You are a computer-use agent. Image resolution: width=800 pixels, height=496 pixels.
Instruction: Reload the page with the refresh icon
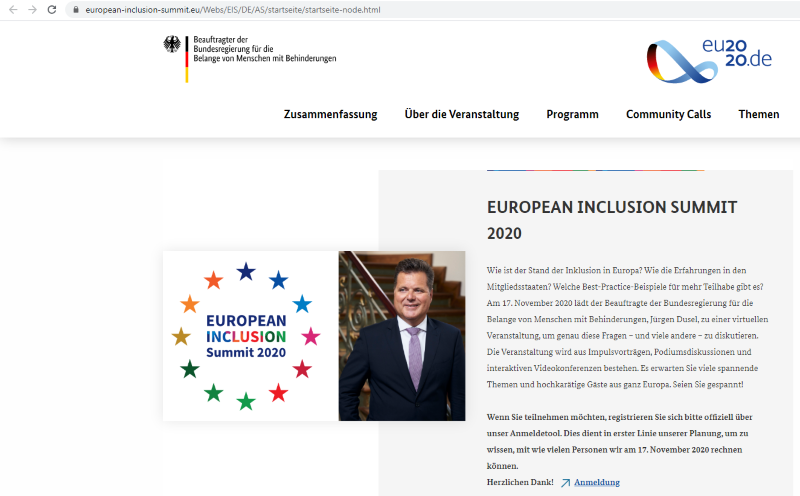click(52, 9)
